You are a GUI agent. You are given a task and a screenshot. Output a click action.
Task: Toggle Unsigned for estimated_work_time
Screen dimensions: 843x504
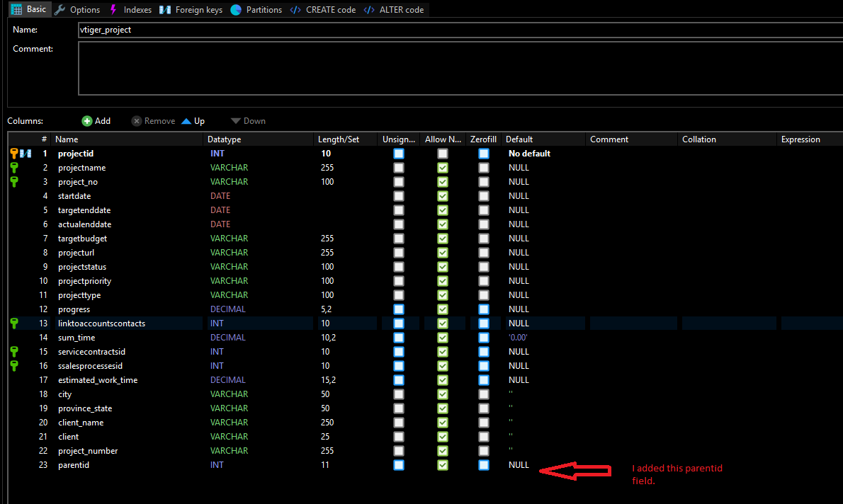tap(398, 380)
